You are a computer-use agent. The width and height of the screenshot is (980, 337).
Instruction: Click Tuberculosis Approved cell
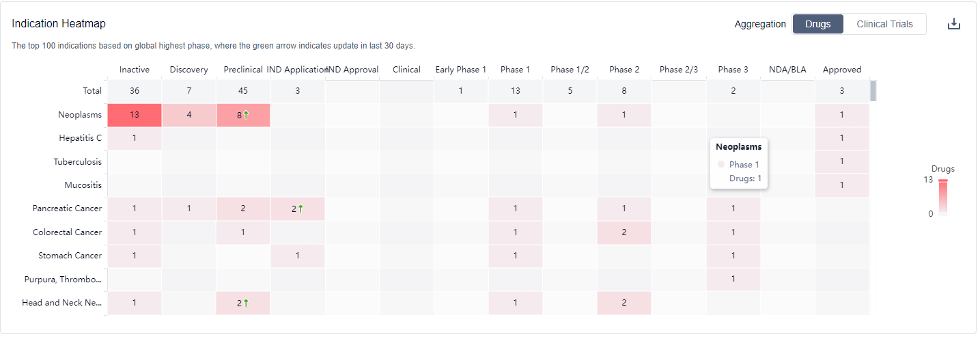(841, 161)
